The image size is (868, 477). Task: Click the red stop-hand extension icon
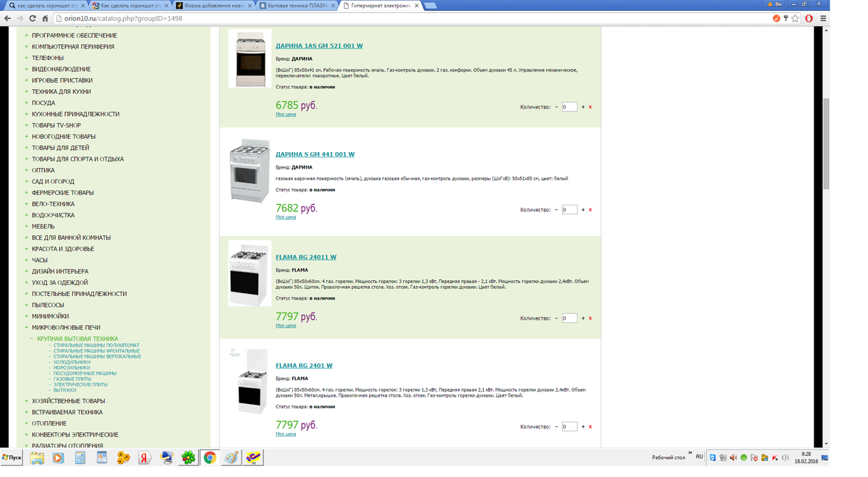[809, 18]
